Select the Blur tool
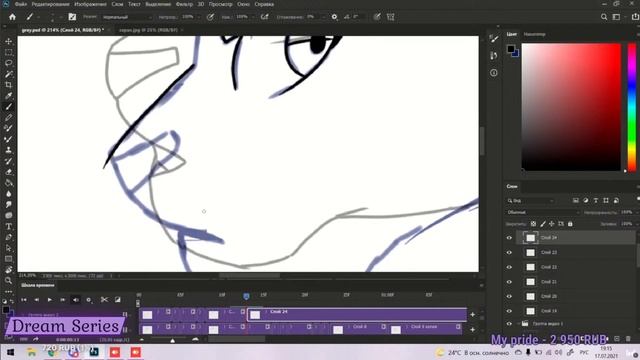Screen dimensions: 640x360 pos(9,194)
